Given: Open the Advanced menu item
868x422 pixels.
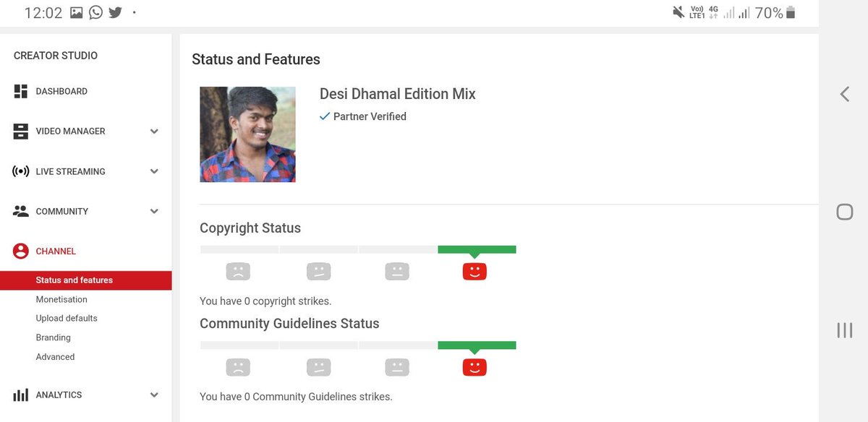Looking at the screenshot, I should (55, 357).
